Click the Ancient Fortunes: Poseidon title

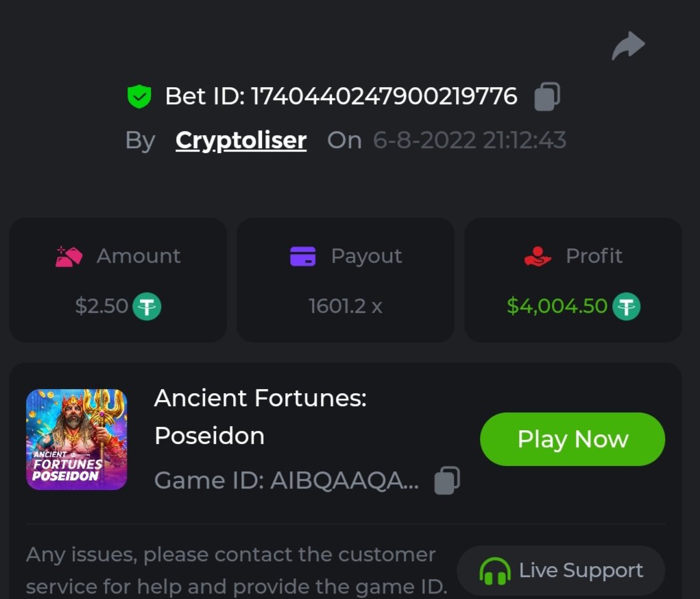261,416
